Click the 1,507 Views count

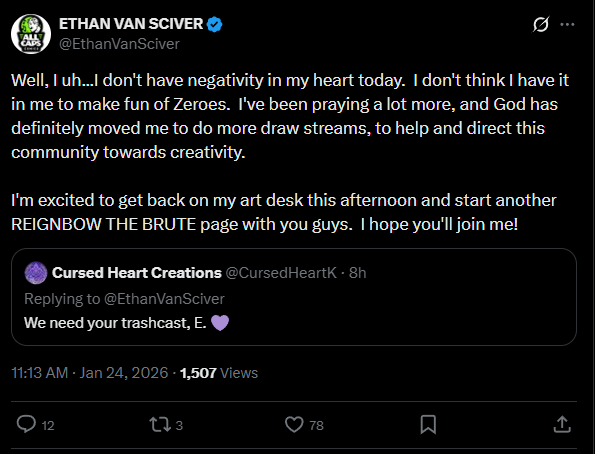(x=219, y=373)
